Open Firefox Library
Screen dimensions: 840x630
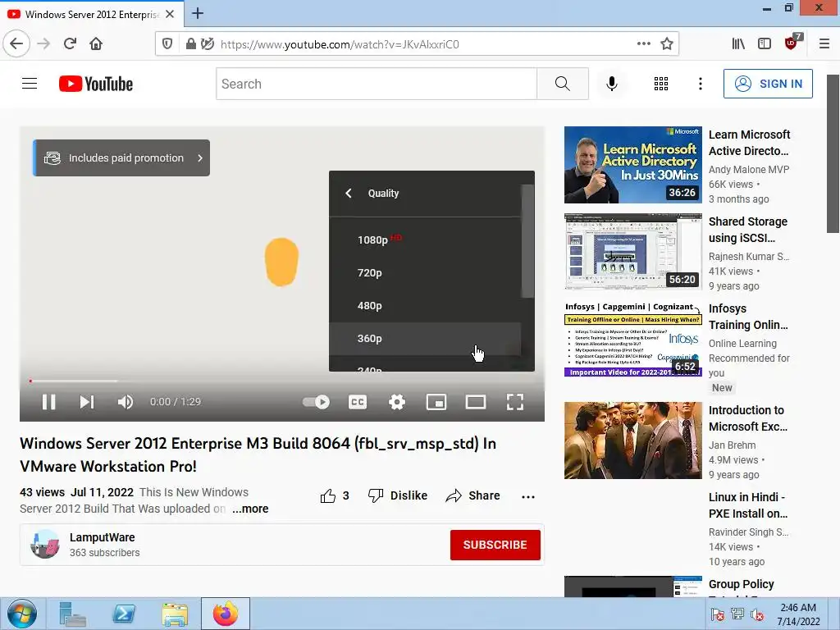click(738, 43)
